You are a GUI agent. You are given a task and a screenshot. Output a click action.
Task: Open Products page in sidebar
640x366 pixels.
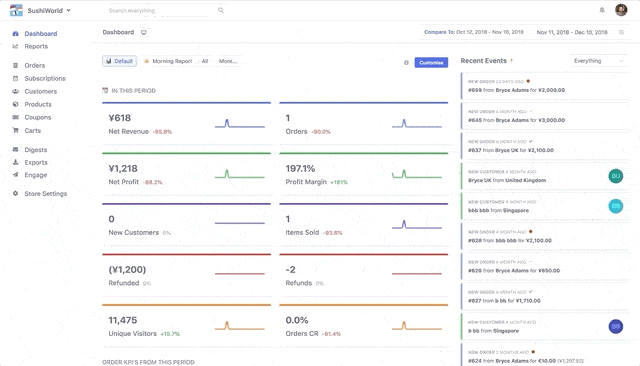point(38,104)
